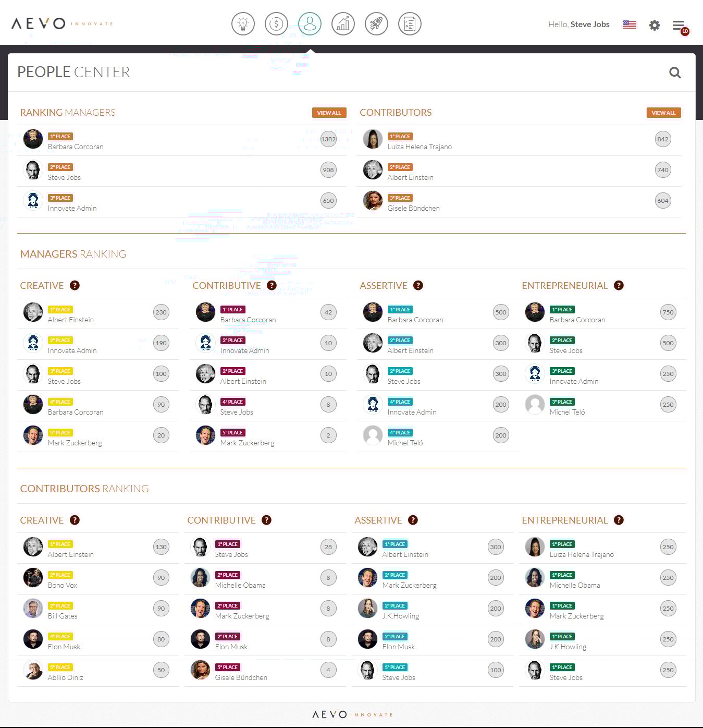Click the People Center search magnifier

coord(675,72)
